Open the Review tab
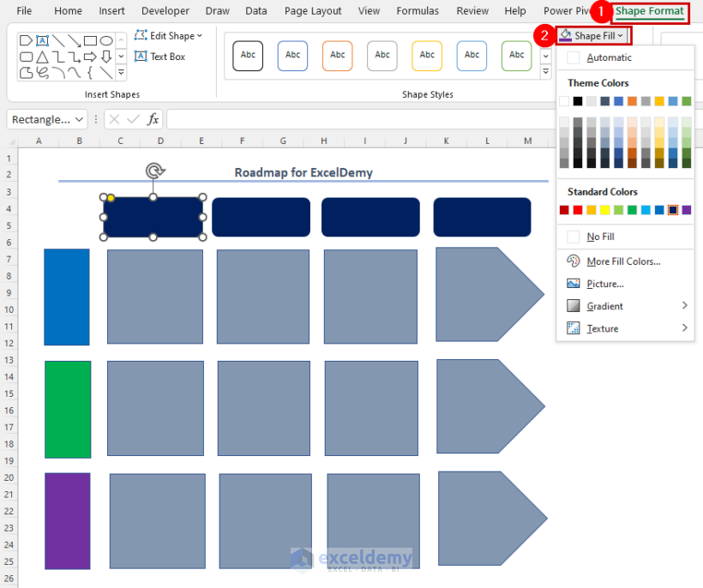 (472, 11)
